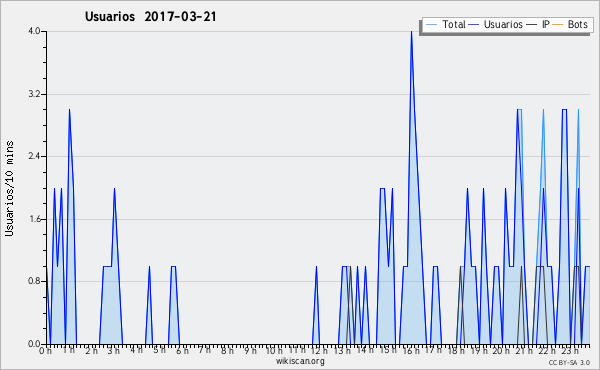Click the IP legend label
The image size is (600, 370).
pos(546,24)
